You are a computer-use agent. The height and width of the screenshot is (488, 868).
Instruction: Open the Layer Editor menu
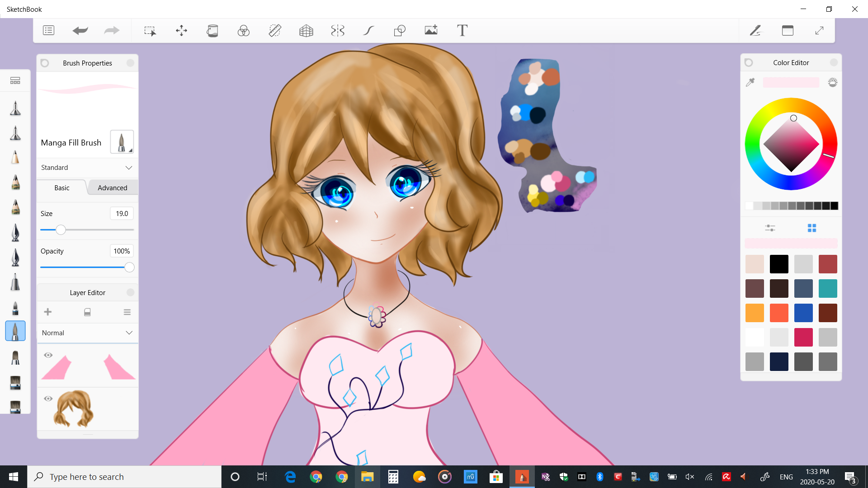coord(127,312)
